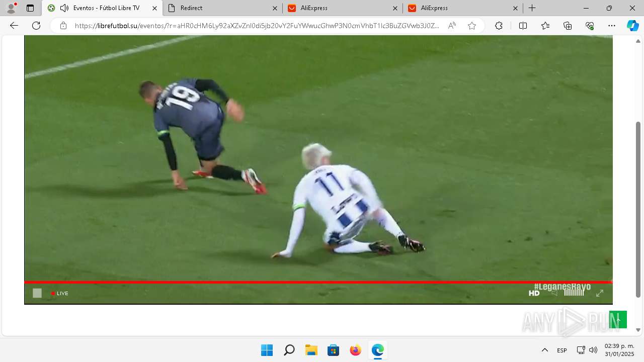Switch to the Redirect tab
This screenshot has width=644, height=362.
point(223,8)
